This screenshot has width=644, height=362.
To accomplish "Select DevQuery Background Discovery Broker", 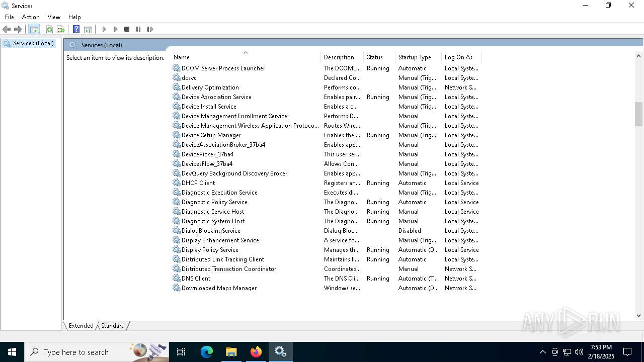I will (x=326, y=173).
